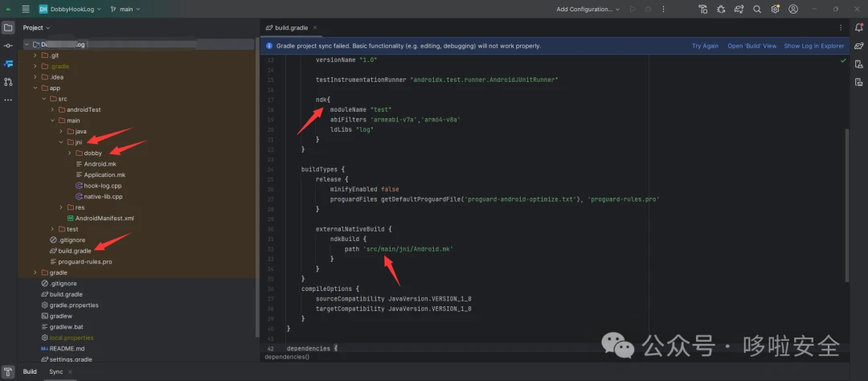Expand the androidTest folder
Viewport: 868px width, 381px height.
(x=53, y=109)
